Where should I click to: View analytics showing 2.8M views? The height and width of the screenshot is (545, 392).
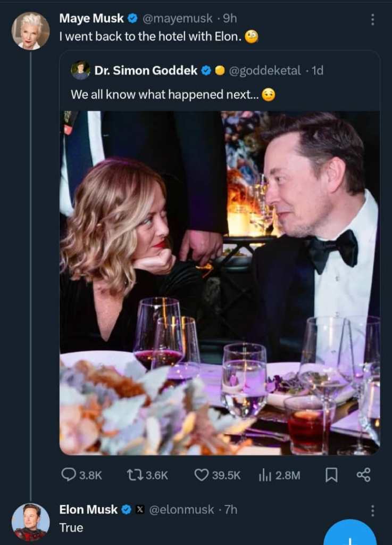(x=265, y=475)
